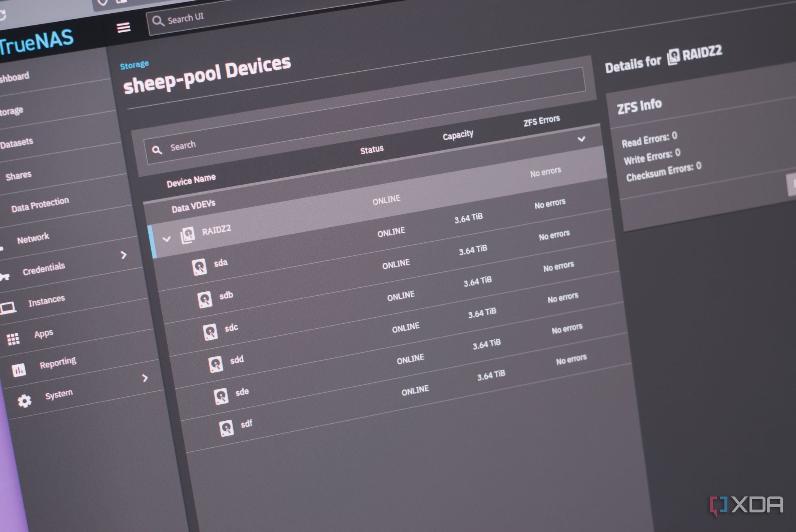Click Checksum Errors: 0 text
796x532 pixels.
[664, 173]
